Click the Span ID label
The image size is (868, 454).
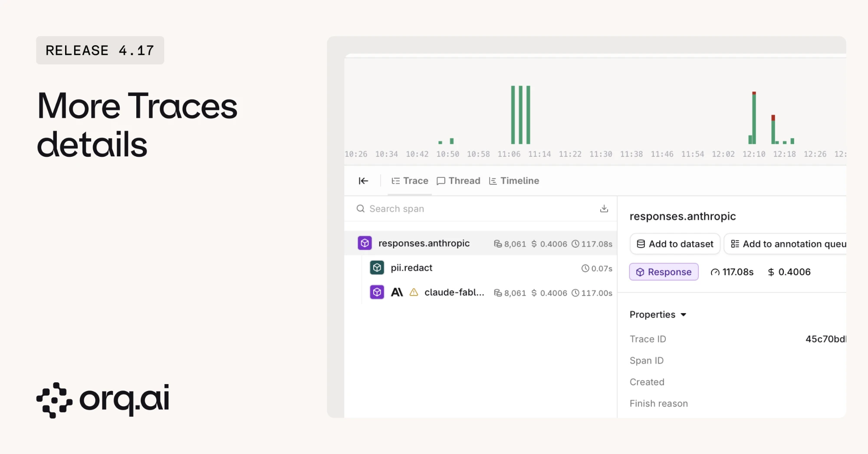(x=646, y=361)
